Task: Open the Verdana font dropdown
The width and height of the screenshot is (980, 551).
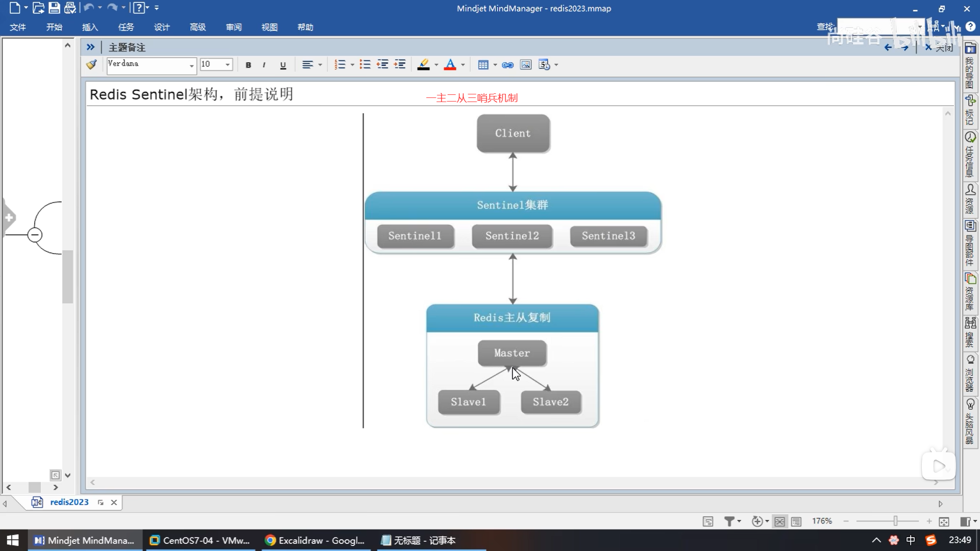Action: point(191,65)
